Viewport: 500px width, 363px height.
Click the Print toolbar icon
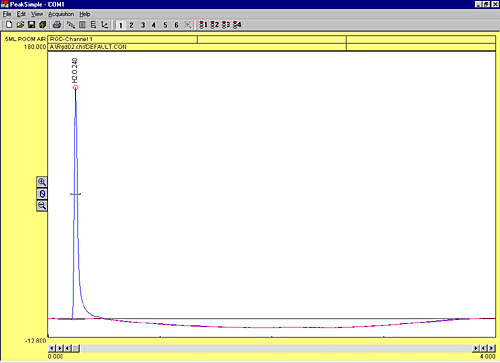click(x=57, y=25)
